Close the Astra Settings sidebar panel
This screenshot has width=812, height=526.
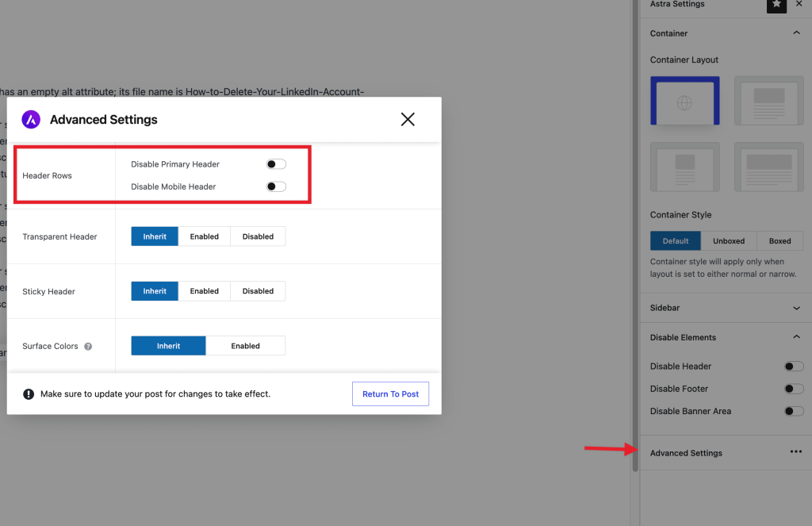pyautogui.click(x=799, y=4)
